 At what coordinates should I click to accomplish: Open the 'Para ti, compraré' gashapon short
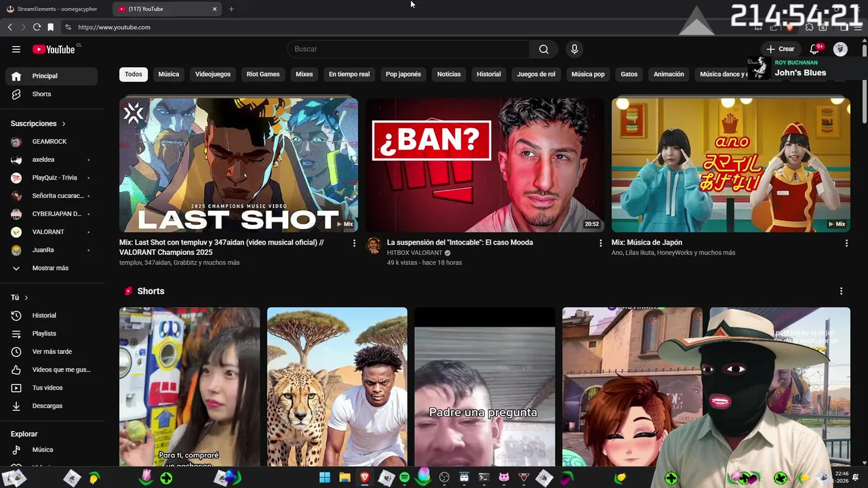tap(189, 387)
